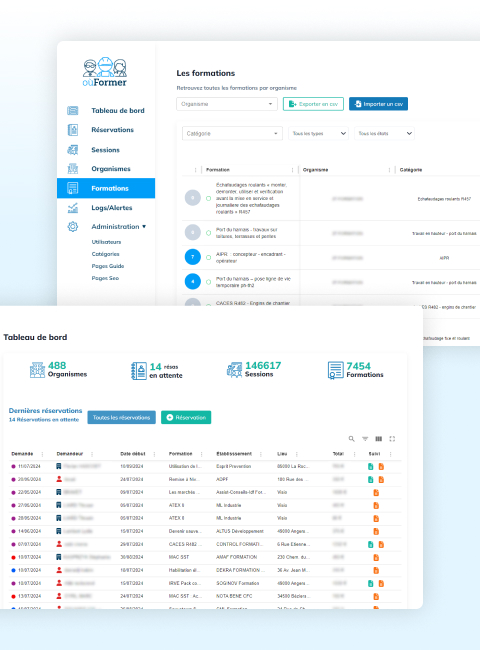Click the 'Habilitation él...' formation cell

pyautogui.click(x=184, y=570)
